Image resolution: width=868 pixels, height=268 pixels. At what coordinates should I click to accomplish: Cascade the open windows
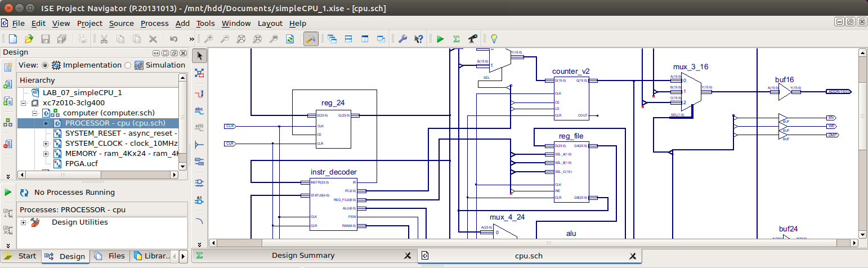pyautogui.click(x=332, y=39)
